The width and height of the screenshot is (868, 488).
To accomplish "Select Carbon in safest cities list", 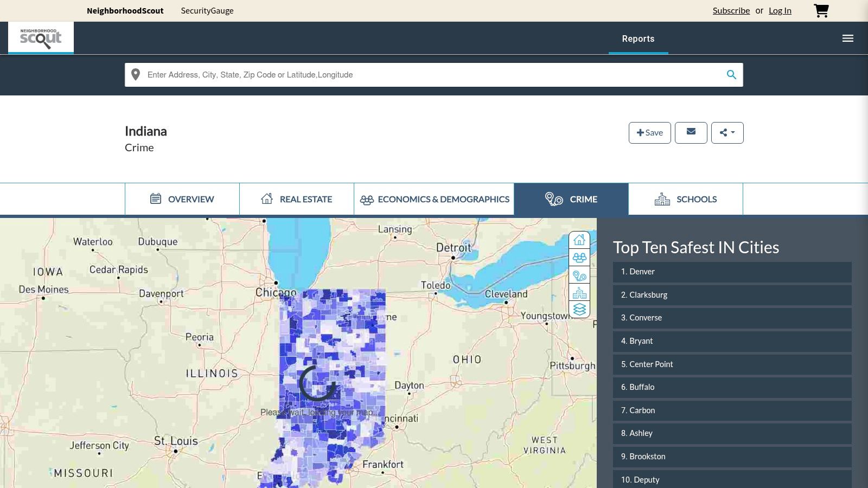I will [x=732, y=410].
